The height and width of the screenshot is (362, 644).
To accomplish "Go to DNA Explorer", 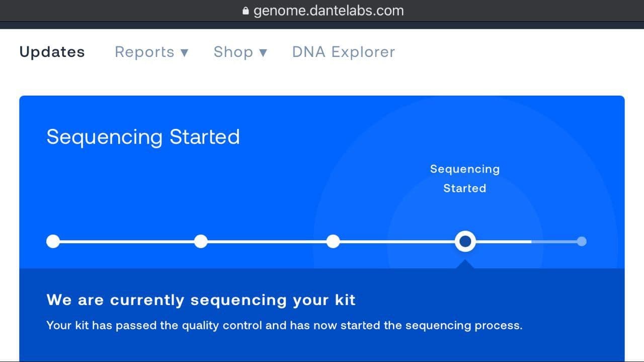I will 344,52.
